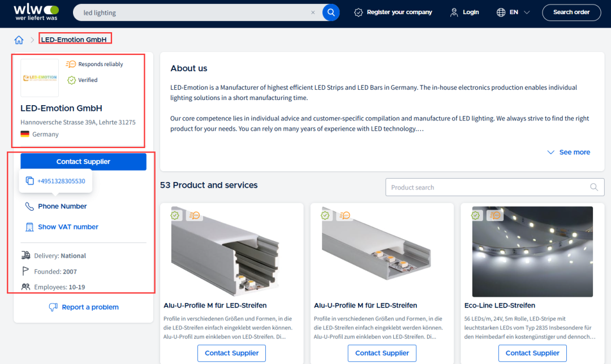Copy phone number using the copy icon
Screen dimensions: 611x364
[30, 181]
